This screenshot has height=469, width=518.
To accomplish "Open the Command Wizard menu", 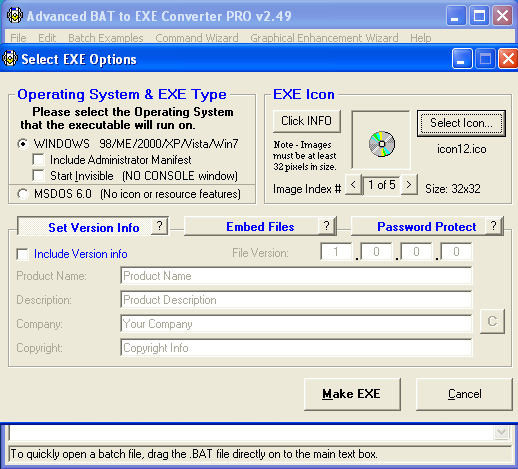I will tap(197, 38).
